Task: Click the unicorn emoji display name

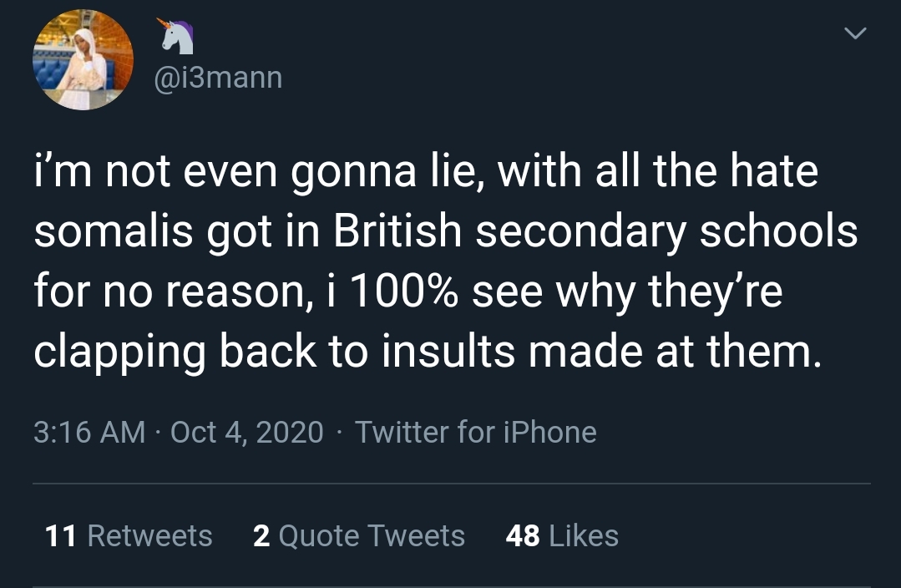Action: click(176, 37)
